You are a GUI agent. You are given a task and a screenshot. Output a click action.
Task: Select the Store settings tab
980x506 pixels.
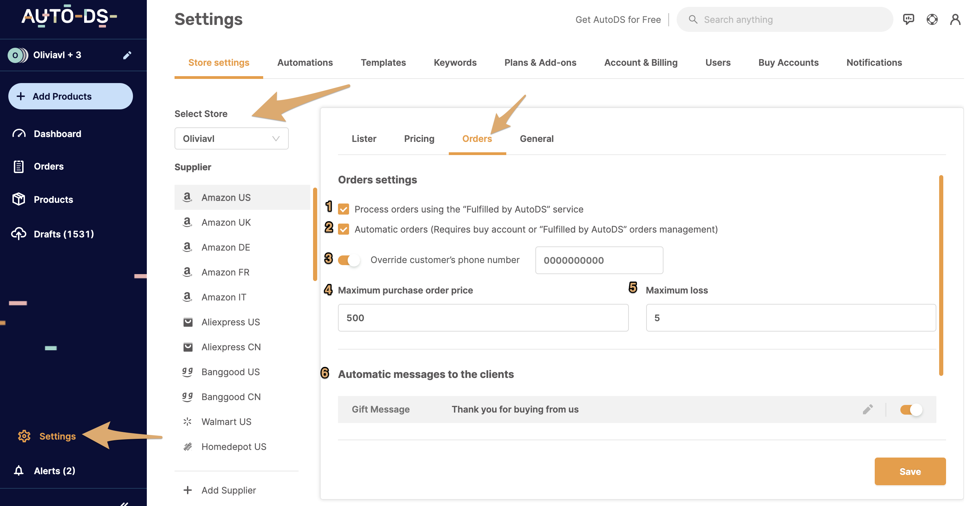(219, 63)
